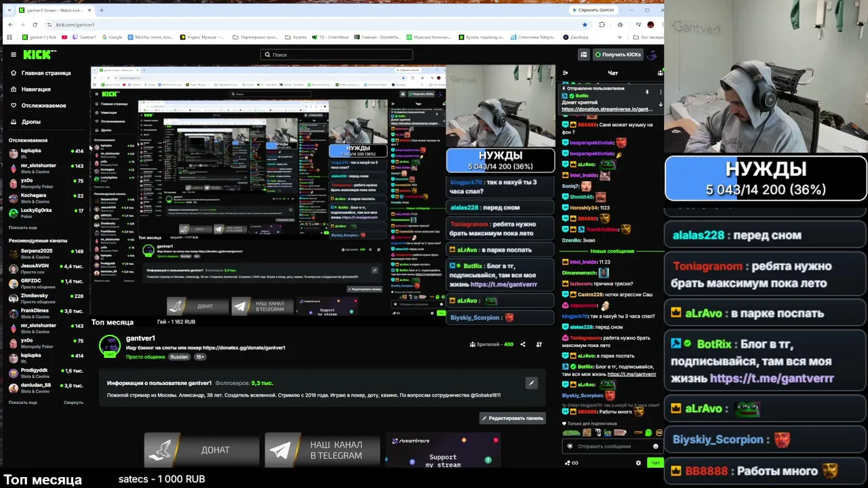Open the НАШ КАНАЛ В TELEGRAM banner
This screenshot has width=868, height=488.
click(x=323, y=450)
